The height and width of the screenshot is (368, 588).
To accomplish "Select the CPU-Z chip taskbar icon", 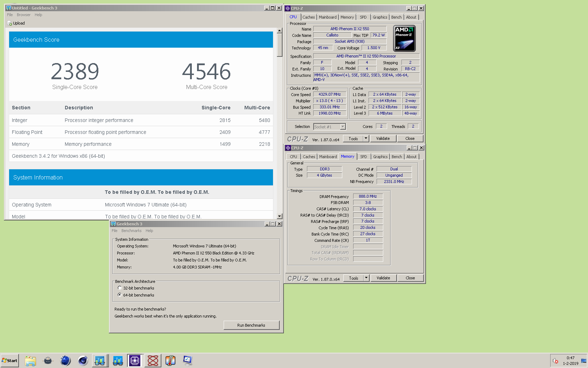I will click(x=135, y=360).
